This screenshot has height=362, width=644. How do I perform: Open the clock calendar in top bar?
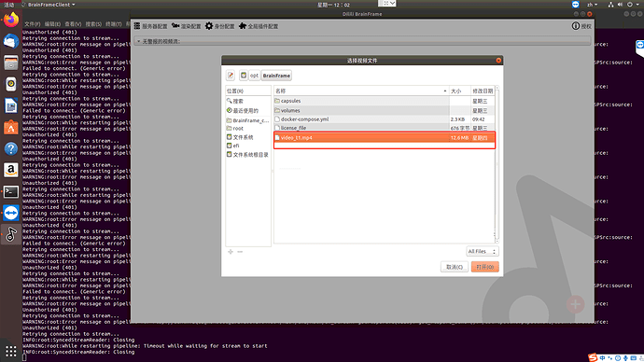point(333,5)
